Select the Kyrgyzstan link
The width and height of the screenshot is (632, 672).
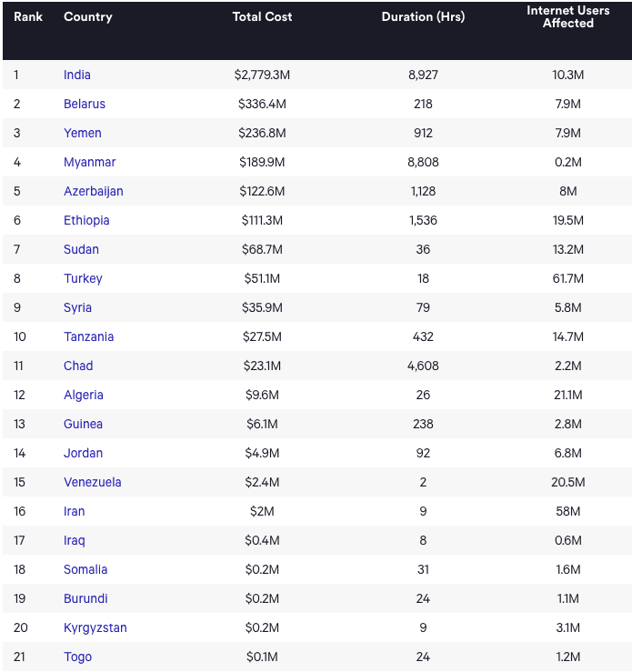(95, 627)
